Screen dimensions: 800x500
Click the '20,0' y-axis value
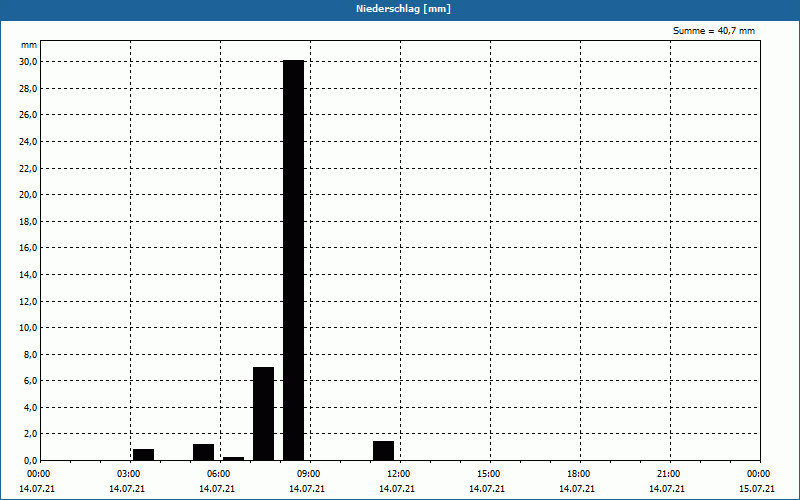click(28, 195)
